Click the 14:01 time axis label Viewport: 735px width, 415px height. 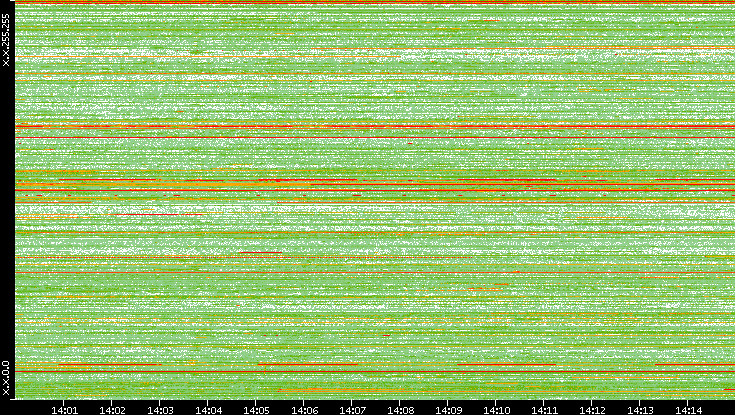64,410
